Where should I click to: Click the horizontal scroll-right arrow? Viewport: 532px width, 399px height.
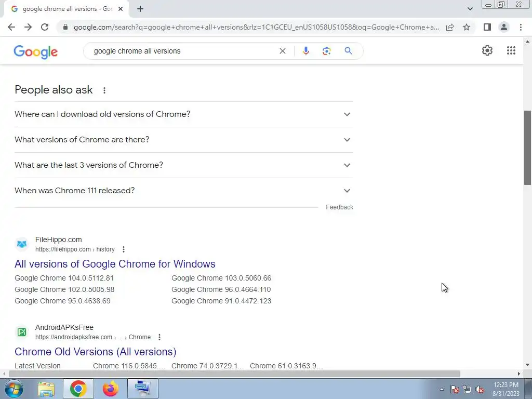pos(518,374)
